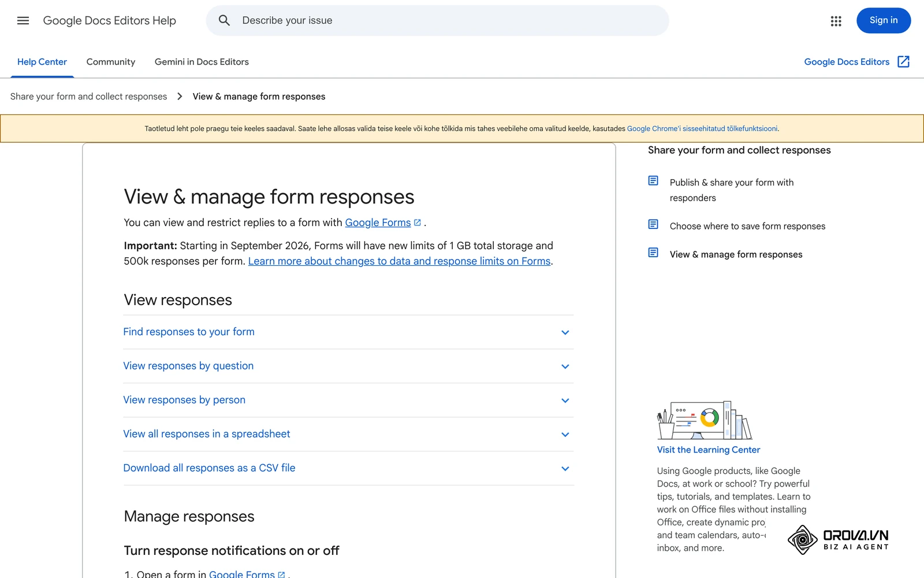This screenshot has width=924, height=578.
Task: Open the Gemini in Docs Editors tab
Action: point(202,62)
